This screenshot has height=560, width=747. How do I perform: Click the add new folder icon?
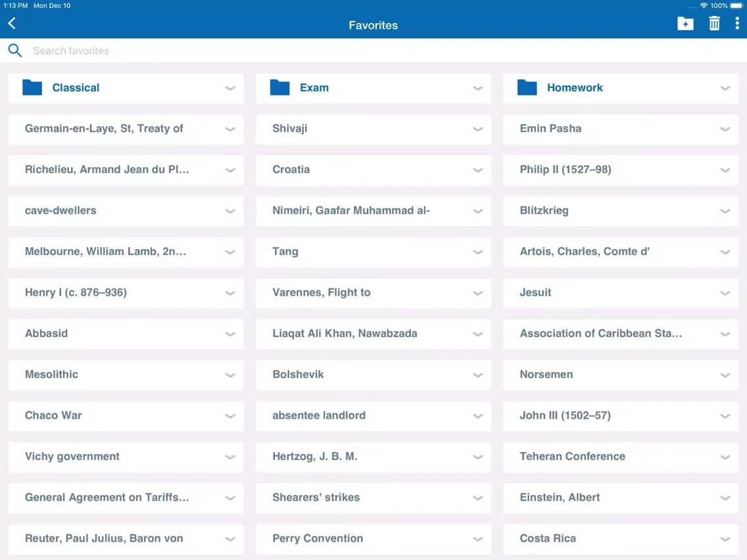[x=685, y=24]
